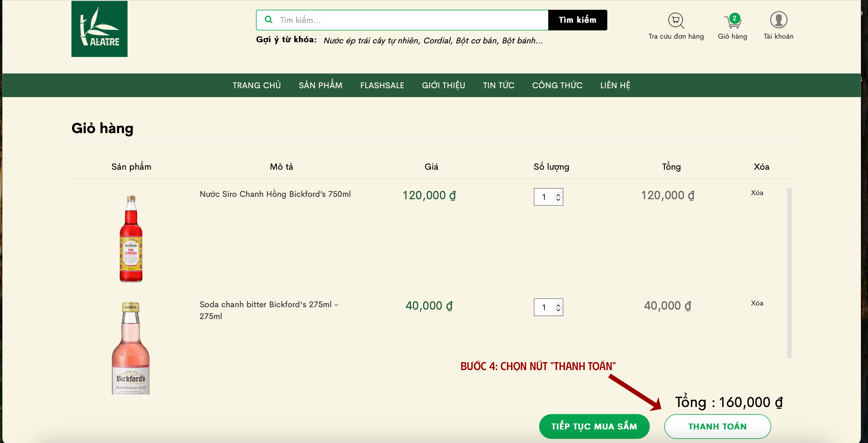Click quantity field for Nước Siro Chanh Hồng
The width and height of the screenshot is (868, 443).
pos(548,197)
